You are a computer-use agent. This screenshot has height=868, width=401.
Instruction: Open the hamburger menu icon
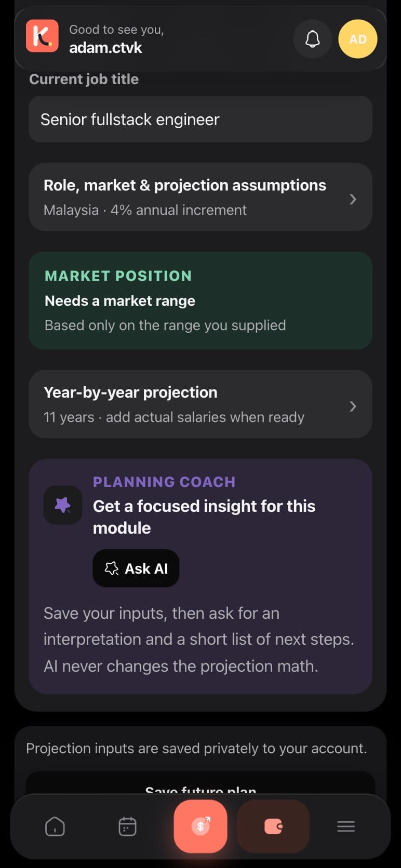[x=346, y=826]
